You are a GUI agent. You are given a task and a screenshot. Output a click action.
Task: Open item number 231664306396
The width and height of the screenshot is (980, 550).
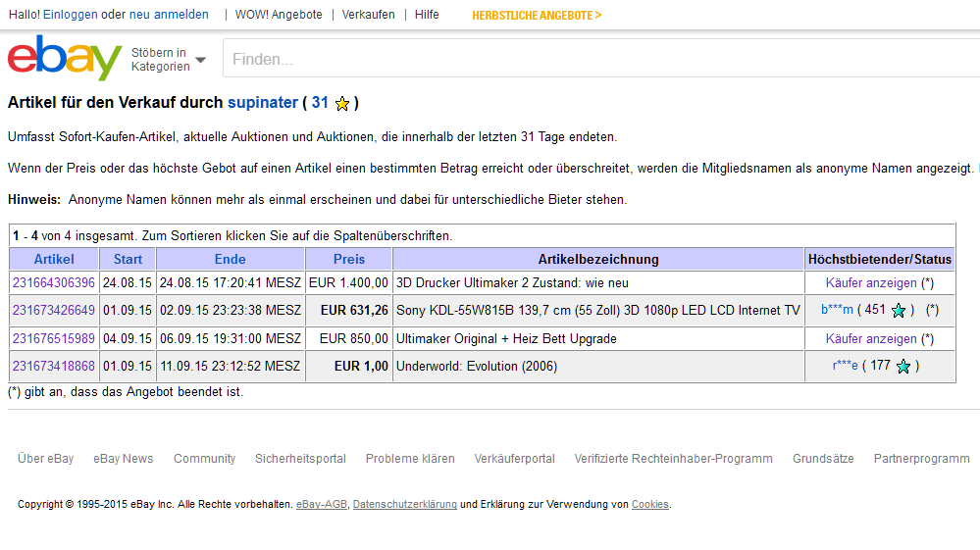coord(54,282)
